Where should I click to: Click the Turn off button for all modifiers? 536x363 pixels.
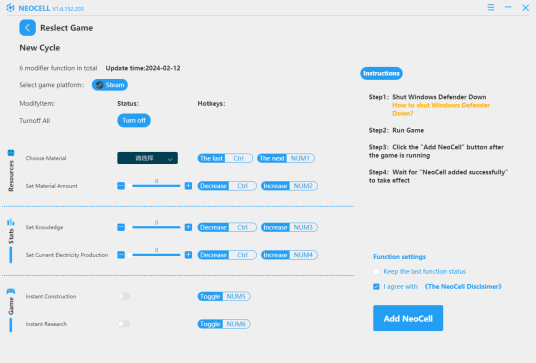tap(134, 120)
